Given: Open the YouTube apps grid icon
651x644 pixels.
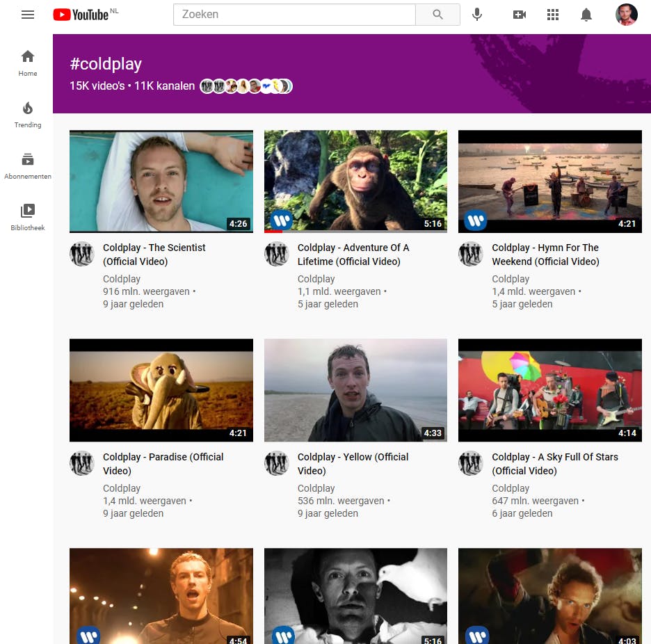Looking at the screenshot, I should coord(553,15).
